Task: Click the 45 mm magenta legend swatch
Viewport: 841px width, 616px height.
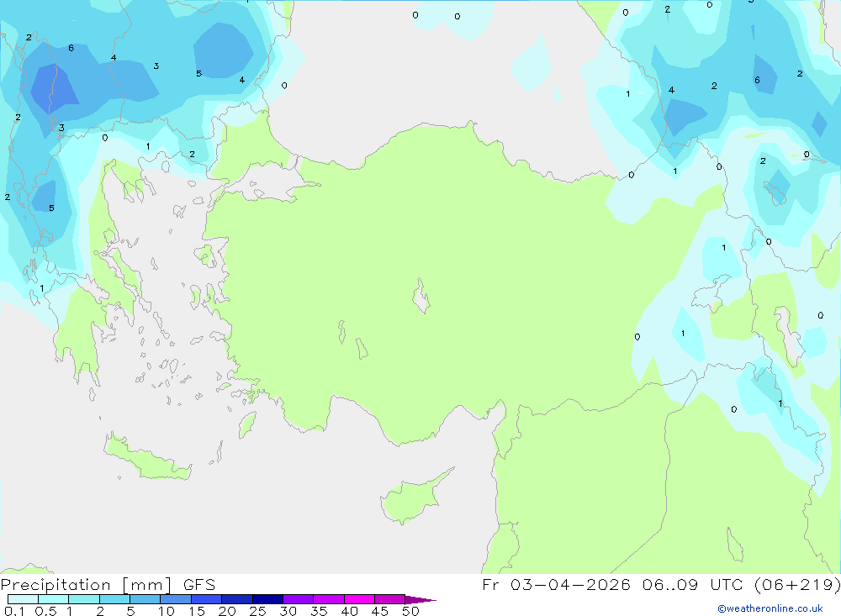Action: tap(390, 599)
